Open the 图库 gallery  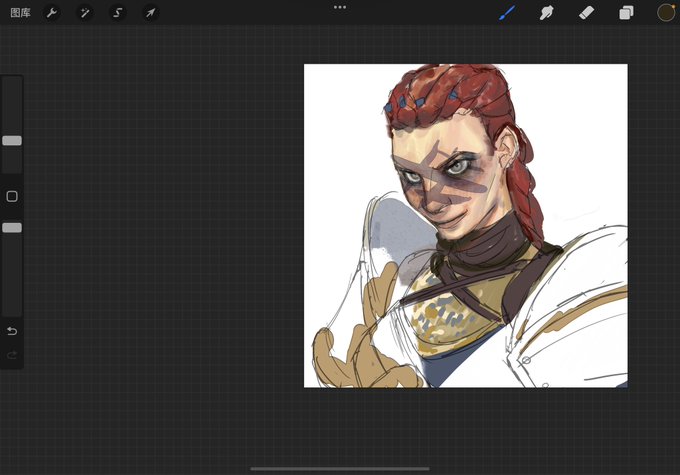(20, 13)
